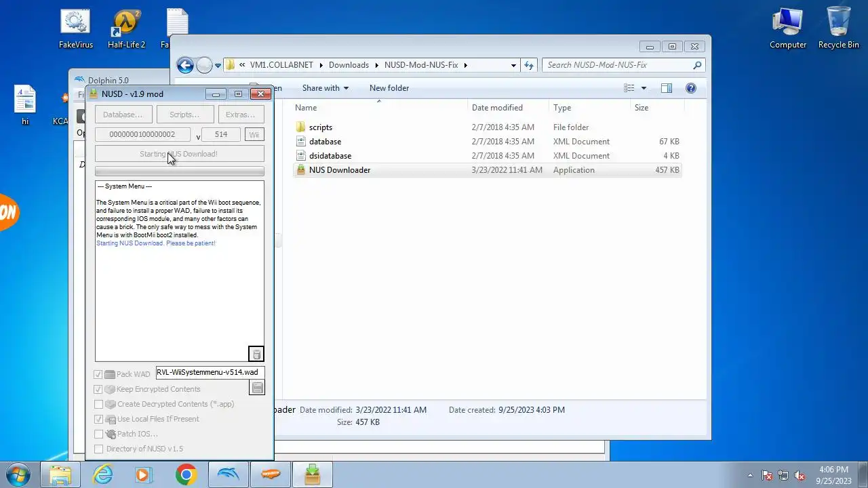Select the Half-Life 2 desktop shortcut
The image size is (868, 488).
(x=126, y=29)
